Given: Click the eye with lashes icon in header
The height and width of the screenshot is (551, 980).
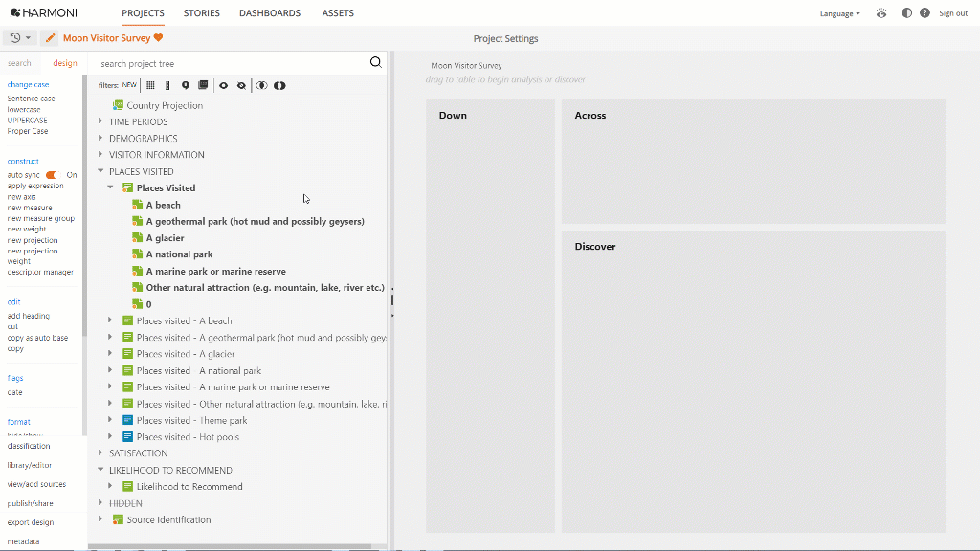Looking at the screenshot, I should 881,13.
